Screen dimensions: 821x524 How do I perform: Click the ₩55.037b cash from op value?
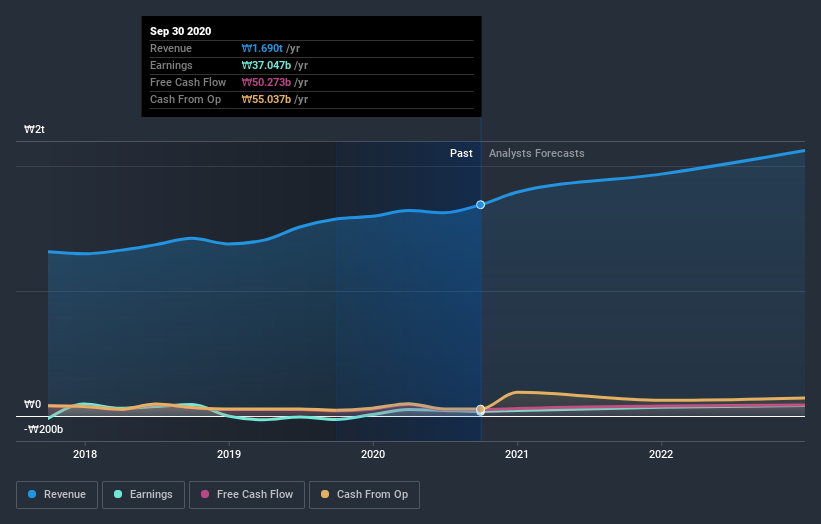[x=266, y=99]
